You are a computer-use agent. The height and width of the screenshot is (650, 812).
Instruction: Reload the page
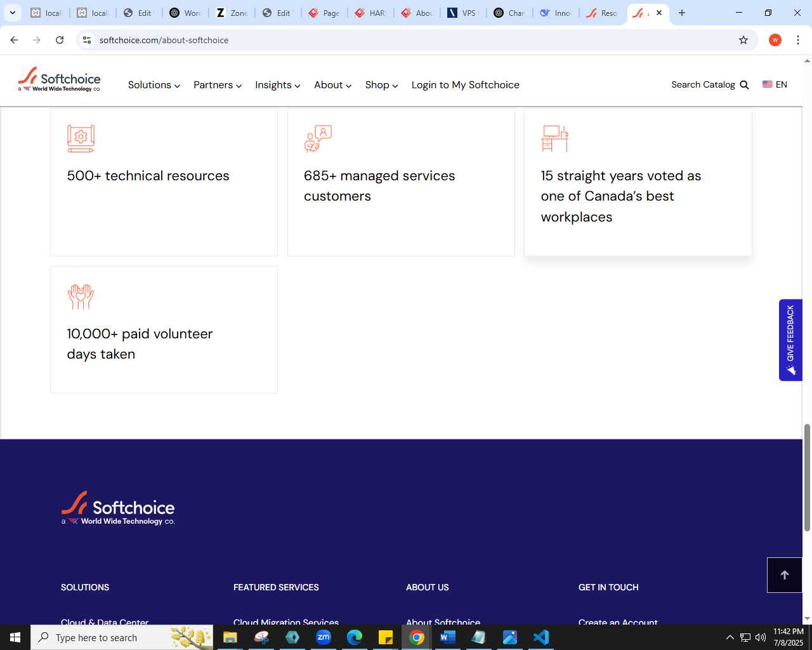pos(60,40)
